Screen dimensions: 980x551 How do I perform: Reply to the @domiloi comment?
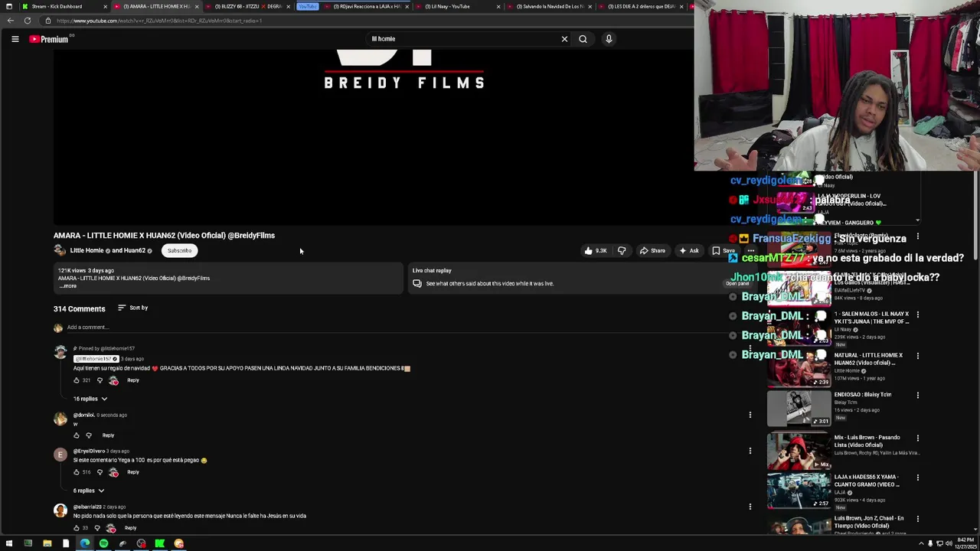click(x=108, y=435)
